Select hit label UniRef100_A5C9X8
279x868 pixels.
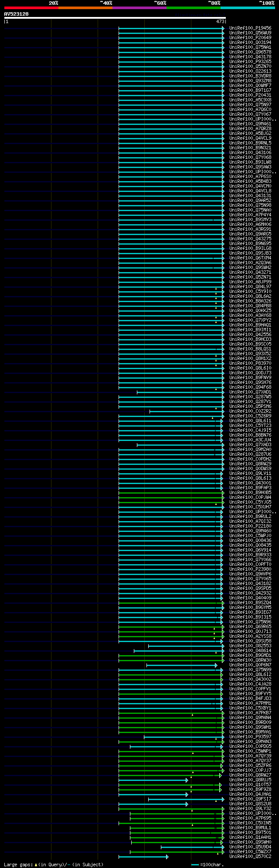[x=250, y=100]
